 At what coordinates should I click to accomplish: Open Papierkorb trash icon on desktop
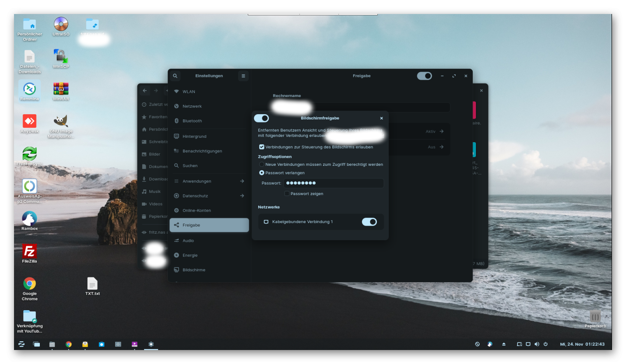595,319
